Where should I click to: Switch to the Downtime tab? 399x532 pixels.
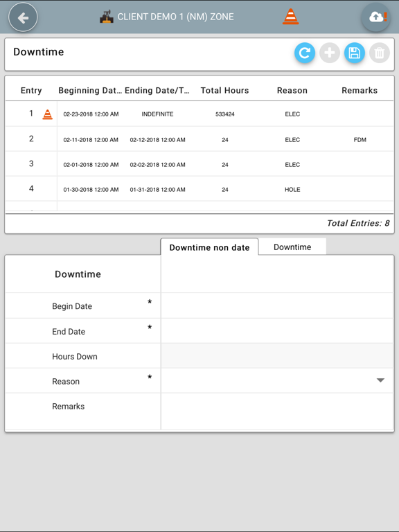coord(292,247)
